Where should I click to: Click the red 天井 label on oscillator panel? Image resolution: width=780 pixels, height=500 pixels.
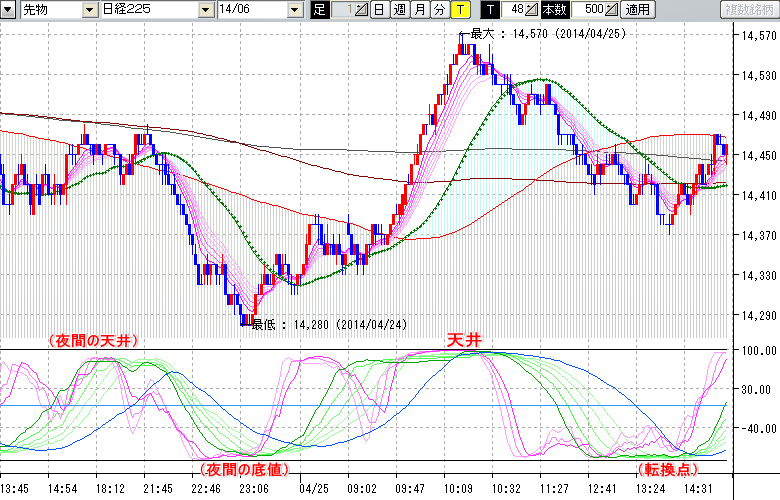pyautogui.click(x=464, y=341)
